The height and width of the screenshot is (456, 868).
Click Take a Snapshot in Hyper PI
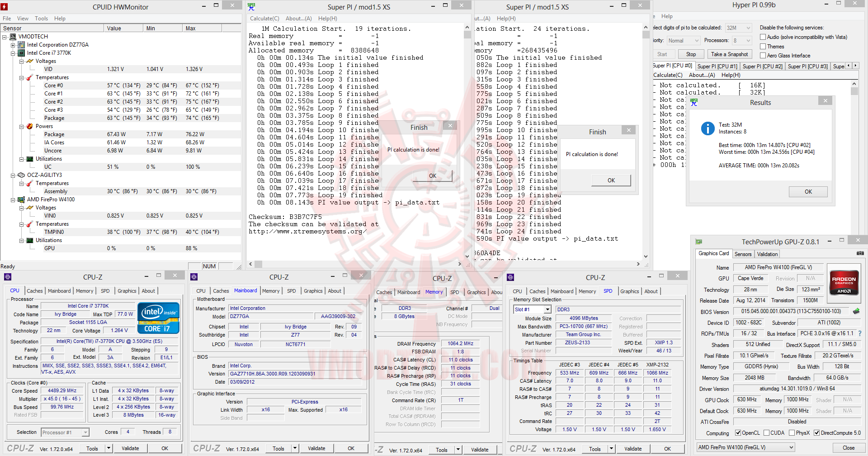coord(729,54)
